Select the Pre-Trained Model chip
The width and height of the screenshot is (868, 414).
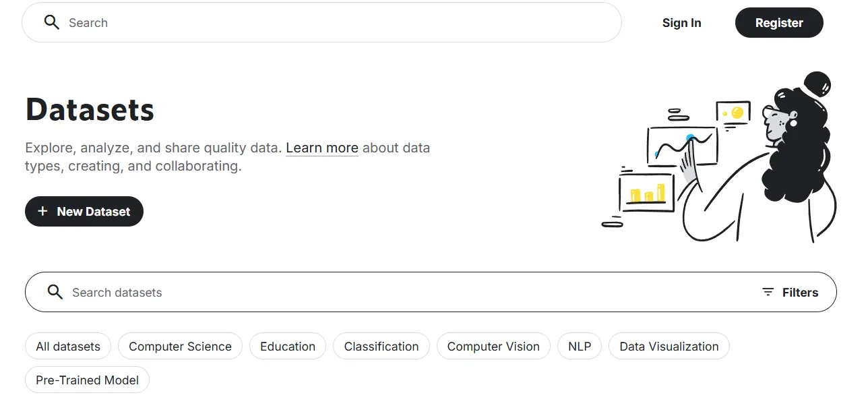point(88,380)
